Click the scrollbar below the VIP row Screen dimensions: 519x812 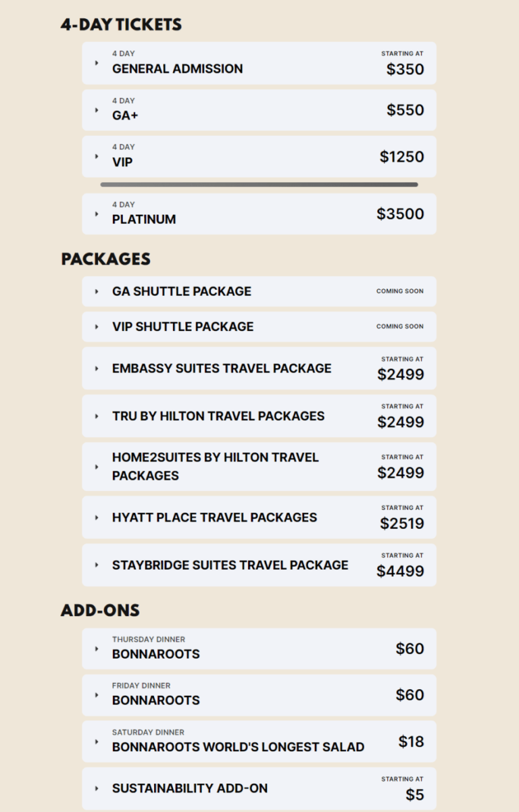[x=259, y=183]
